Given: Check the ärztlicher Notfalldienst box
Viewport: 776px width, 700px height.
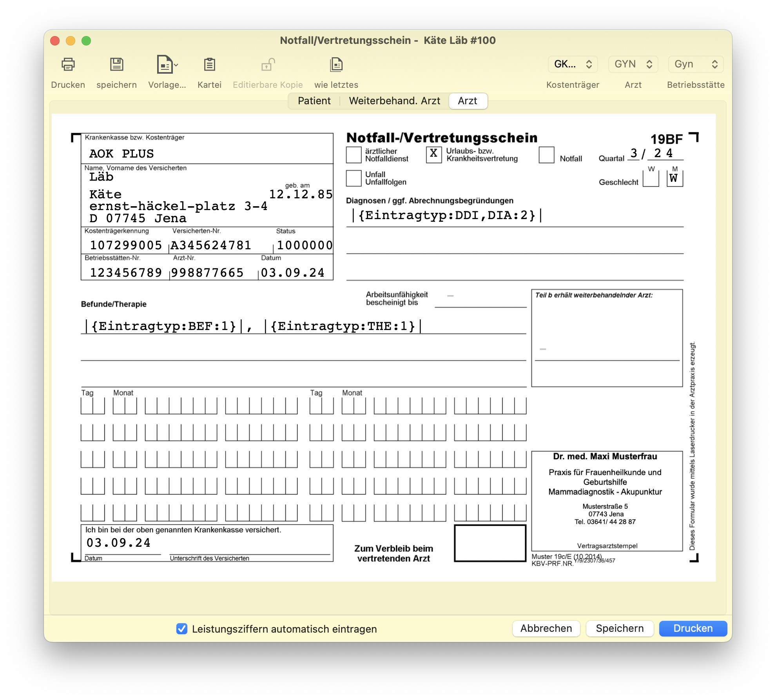Looking at the screenshot, I should pos(354,155).
